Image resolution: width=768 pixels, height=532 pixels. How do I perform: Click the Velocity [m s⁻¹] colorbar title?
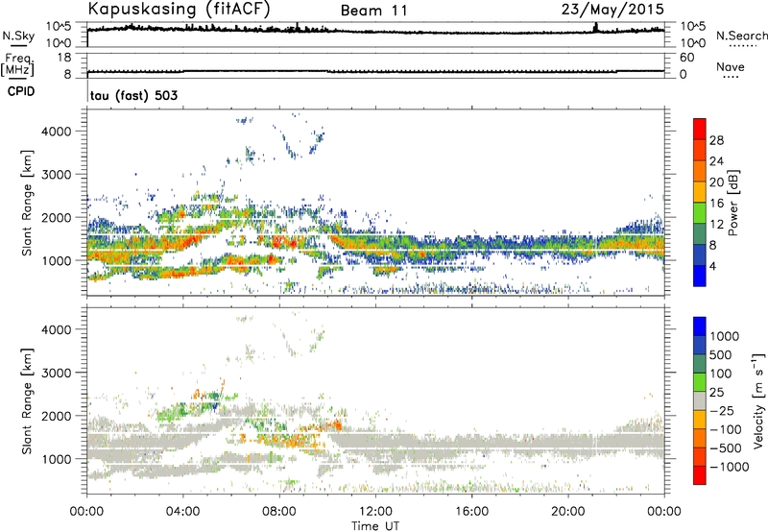point(758,400)
